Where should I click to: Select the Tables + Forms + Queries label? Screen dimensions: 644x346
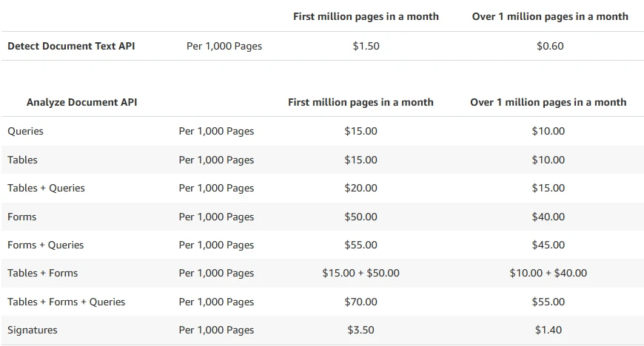[67, 302]
